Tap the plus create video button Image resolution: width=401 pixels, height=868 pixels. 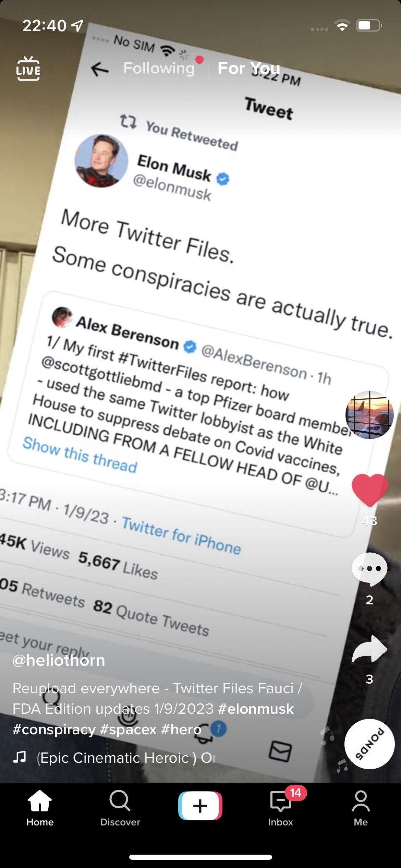click(200, 806)
